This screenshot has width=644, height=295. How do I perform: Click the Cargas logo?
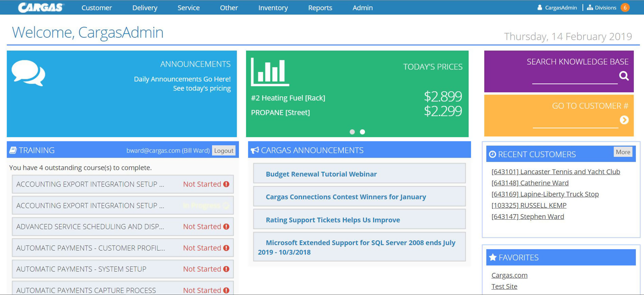(x=40, y=7)
